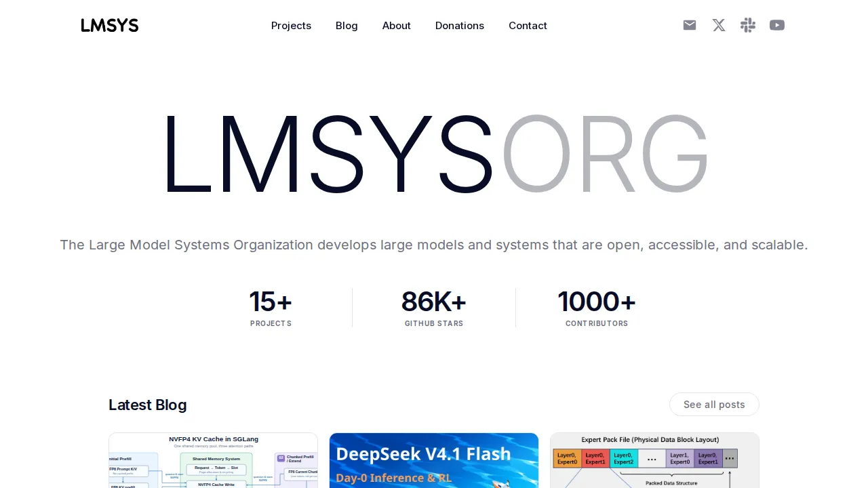Click the LMSYS logo in header
This screenshot has width=868, height=488.
coord(110,26)
